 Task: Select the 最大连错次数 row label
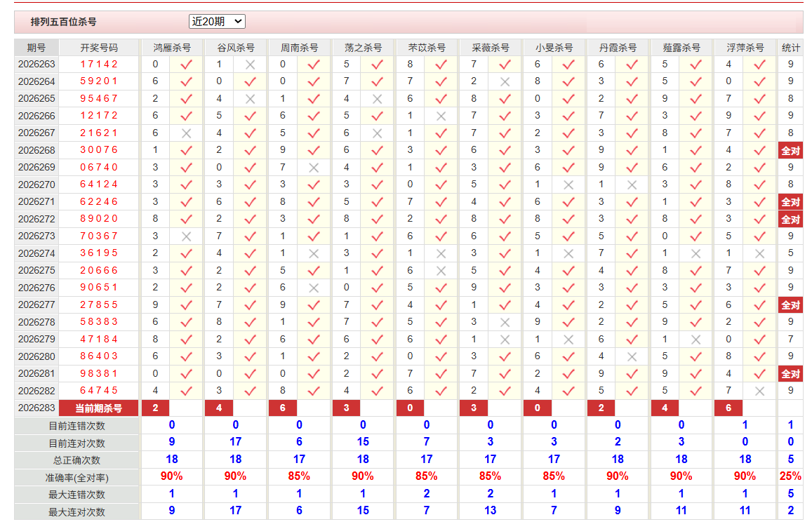point(76,495)
